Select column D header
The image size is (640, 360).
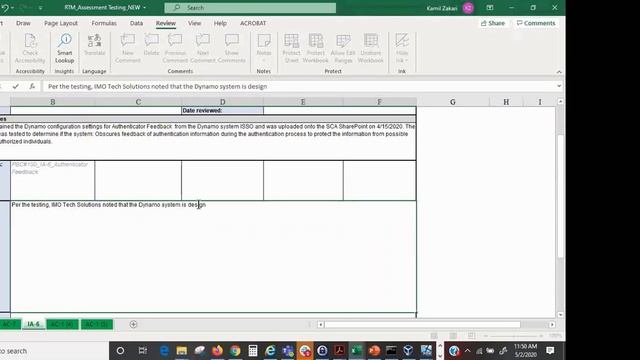[x=222, y=102]
